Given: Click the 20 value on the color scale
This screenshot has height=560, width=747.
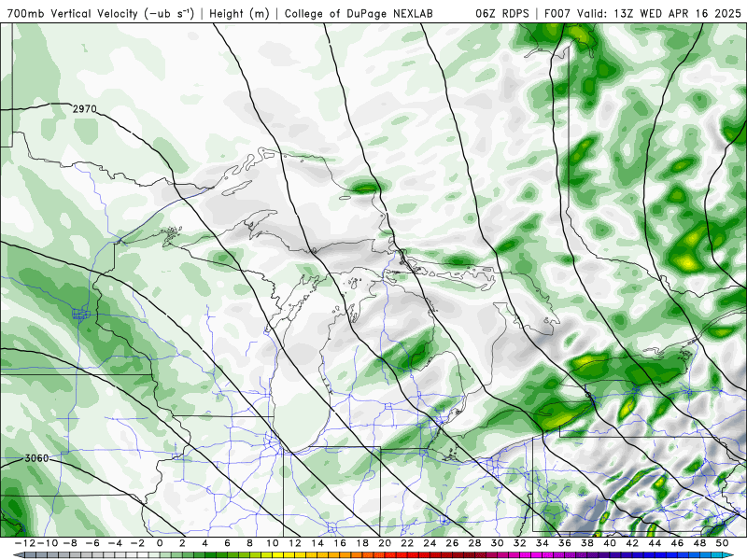Looking at the screenshot, I should [x=385, y=543].
